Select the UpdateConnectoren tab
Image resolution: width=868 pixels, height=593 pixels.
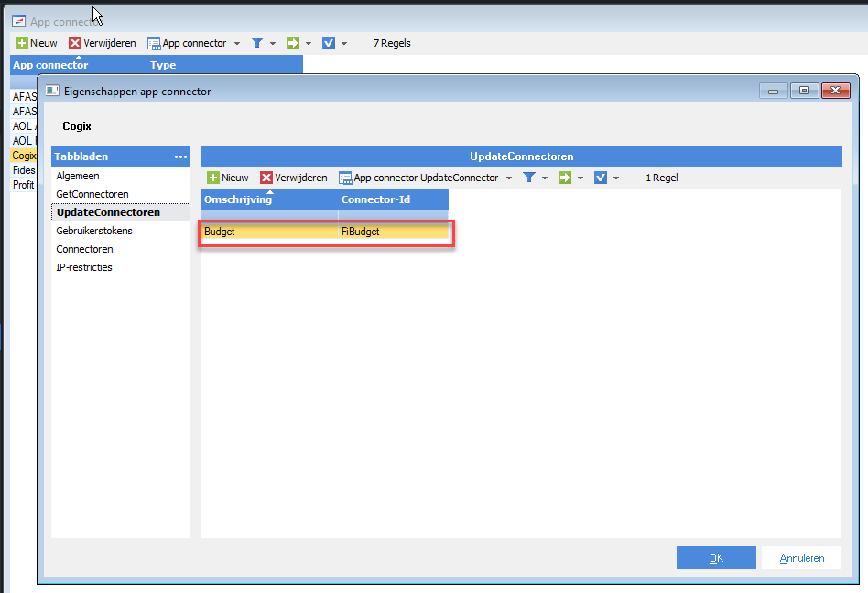(x=121, y=212)
